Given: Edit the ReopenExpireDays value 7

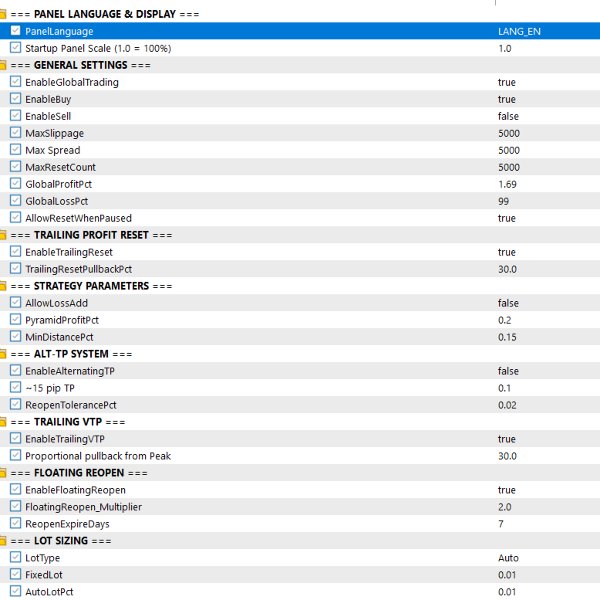Looking at the screenshot, I should 501,524.
